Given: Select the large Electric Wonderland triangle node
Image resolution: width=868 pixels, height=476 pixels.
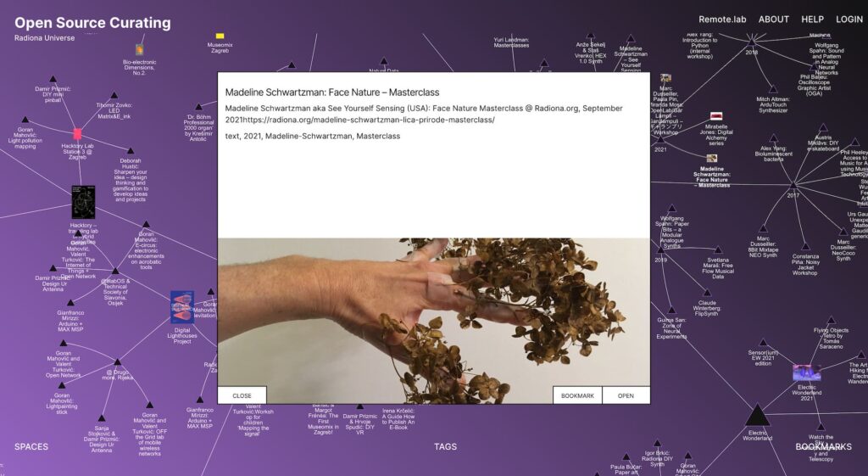Looking at the screenshot, I should click(x=757, y=417).
